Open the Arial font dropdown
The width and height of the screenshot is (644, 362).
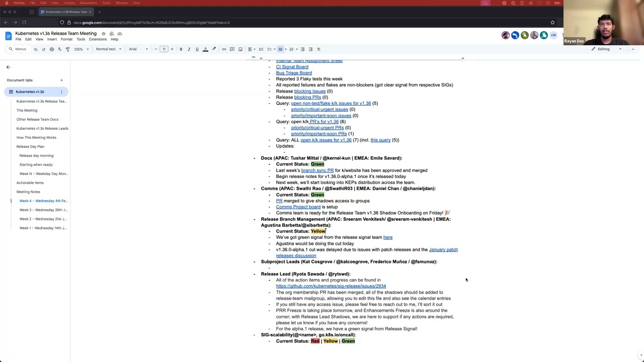[x=138, y=49]
